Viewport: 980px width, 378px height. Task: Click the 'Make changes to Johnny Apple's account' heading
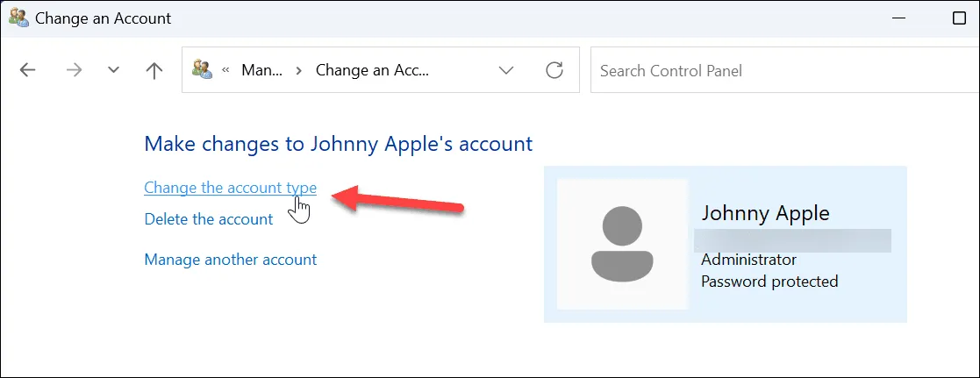338,145
